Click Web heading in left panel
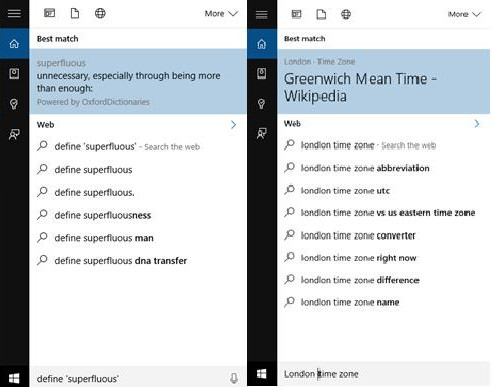The image size is (492, 387). 45,125
